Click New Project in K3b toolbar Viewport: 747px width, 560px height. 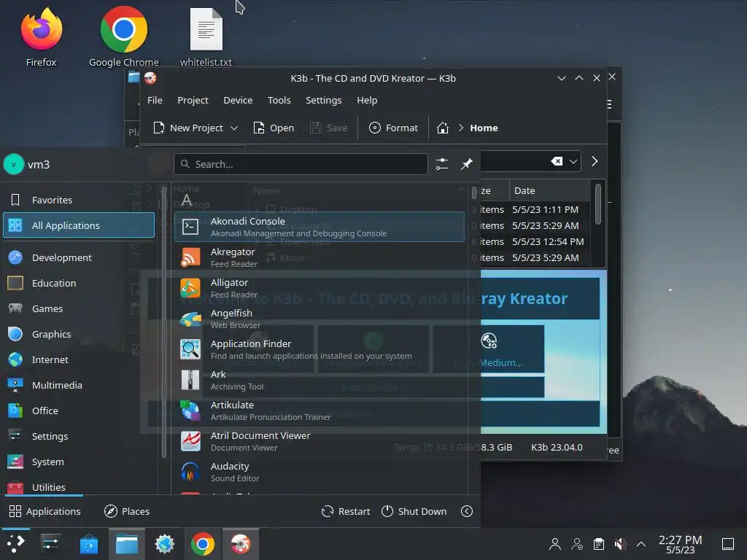click(188, 128)
